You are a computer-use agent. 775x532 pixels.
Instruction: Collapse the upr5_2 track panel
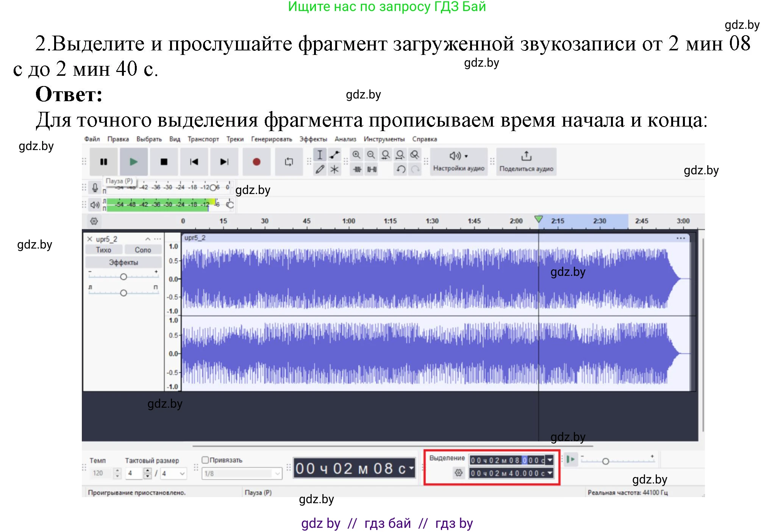click(x=147, y=239)
